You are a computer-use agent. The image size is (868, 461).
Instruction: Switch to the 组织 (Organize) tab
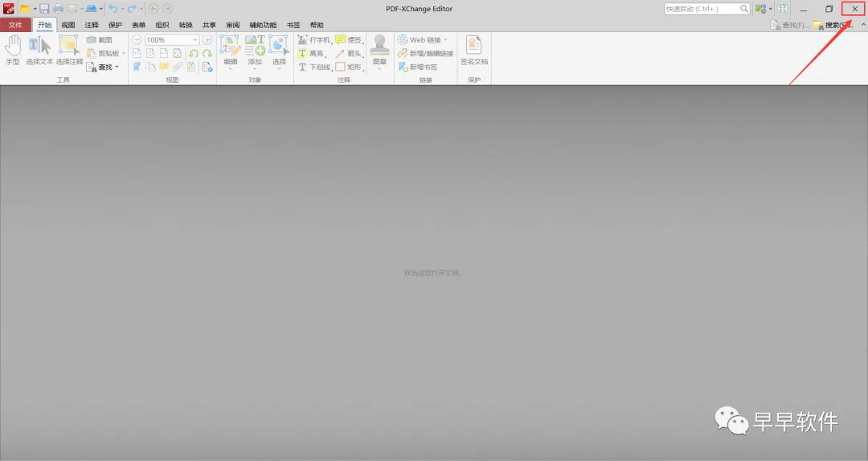[x=162, y=25]
